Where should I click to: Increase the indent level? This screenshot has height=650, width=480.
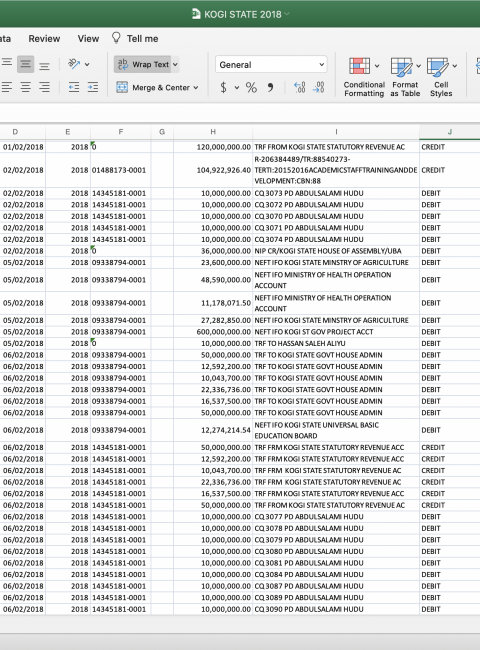tap(93, 87)
